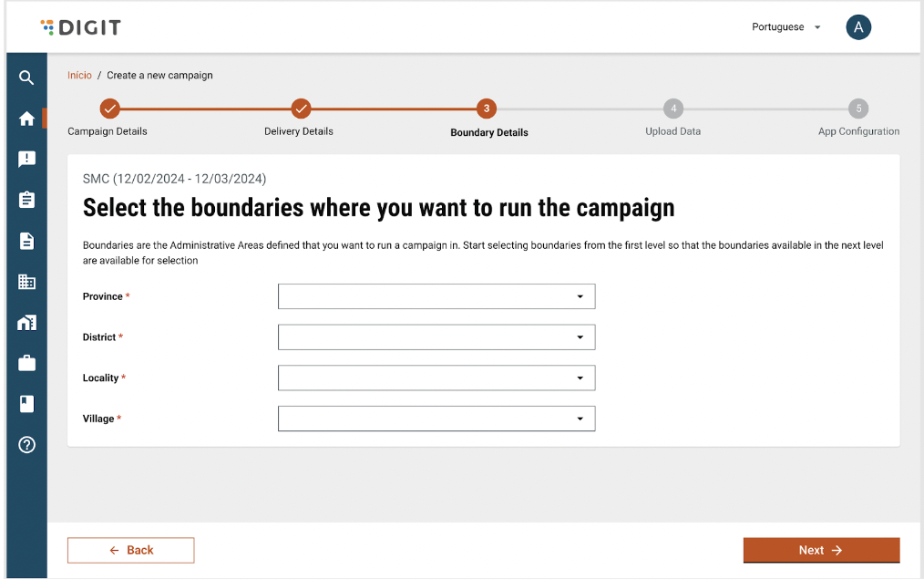Open the complaints speech-bubble alert icon

point(26,159)
